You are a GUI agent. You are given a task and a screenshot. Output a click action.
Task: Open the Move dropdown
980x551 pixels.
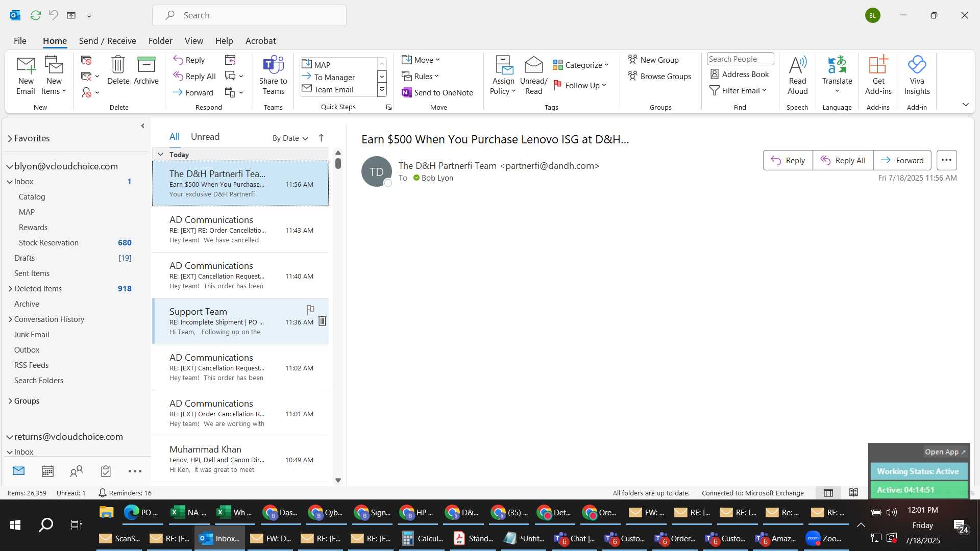pos(421,60)
